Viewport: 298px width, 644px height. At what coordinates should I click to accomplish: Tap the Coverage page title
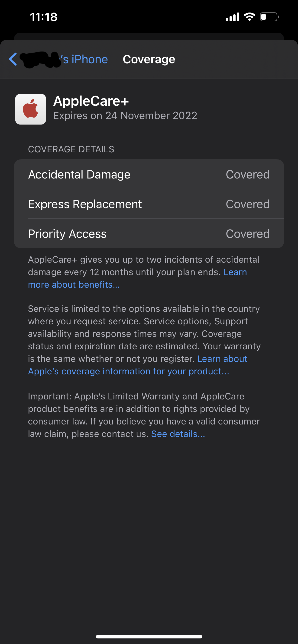click(x=149, y=60)
